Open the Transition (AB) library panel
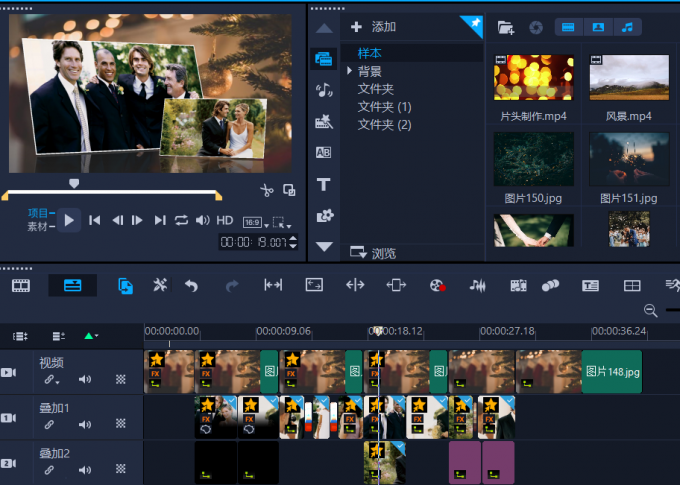Screen dimensions: 680x485 click(x=324, y=153)
